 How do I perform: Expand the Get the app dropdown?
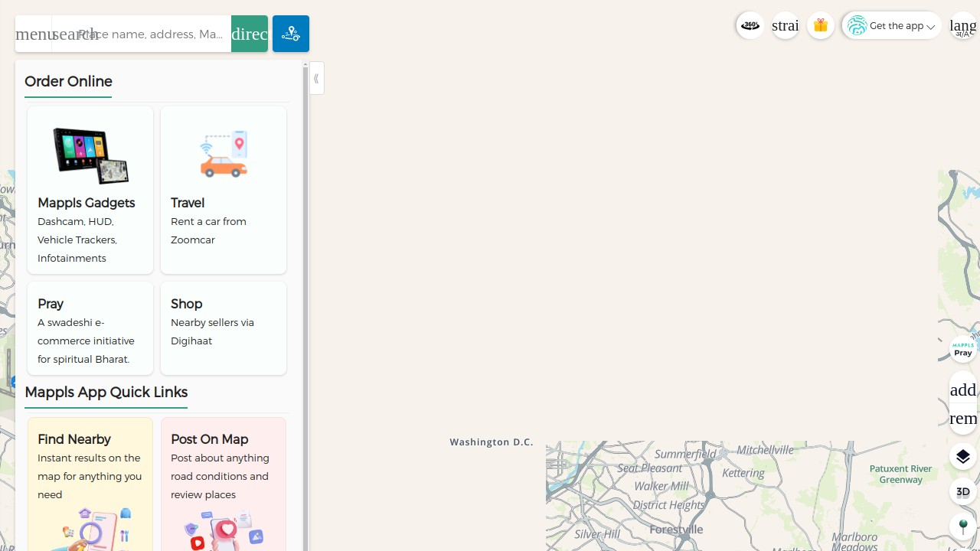point(892,25)
